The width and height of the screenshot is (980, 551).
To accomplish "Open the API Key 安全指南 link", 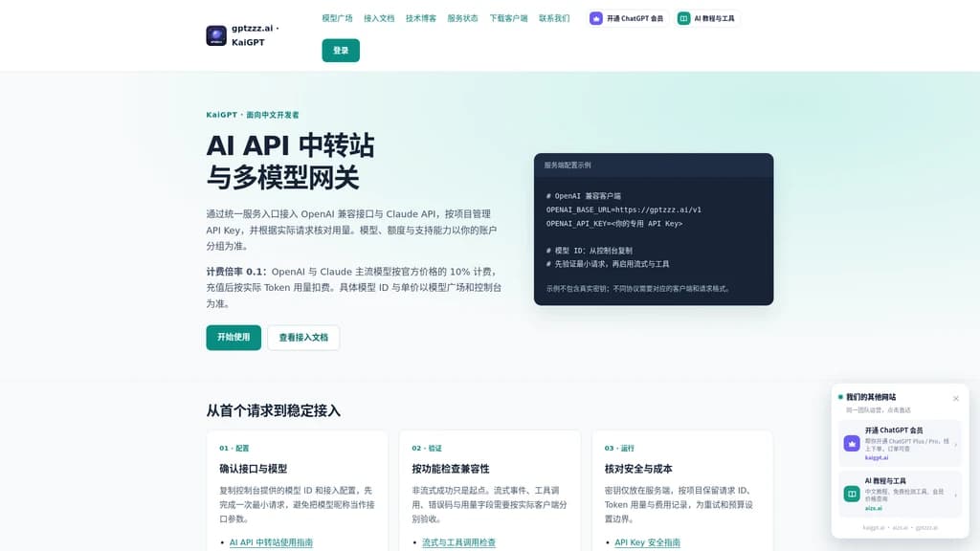I will (648, 542).
